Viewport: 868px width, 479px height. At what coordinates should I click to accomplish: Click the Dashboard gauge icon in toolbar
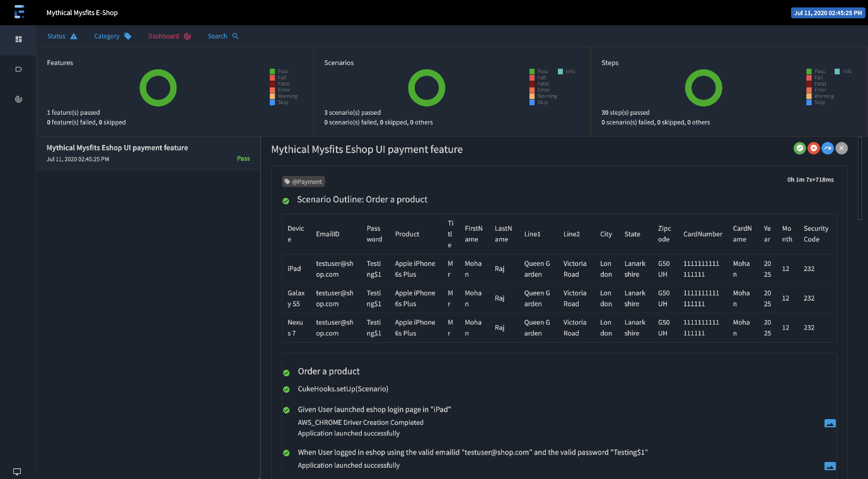coord(187,36)
